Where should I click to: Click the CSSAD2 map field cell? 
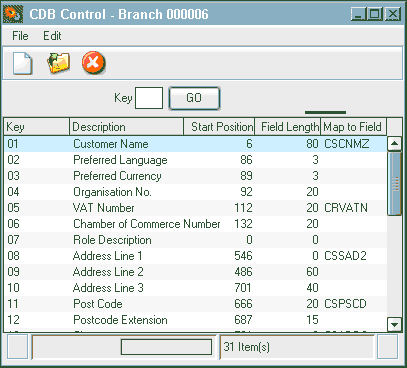tap(345, 256)
